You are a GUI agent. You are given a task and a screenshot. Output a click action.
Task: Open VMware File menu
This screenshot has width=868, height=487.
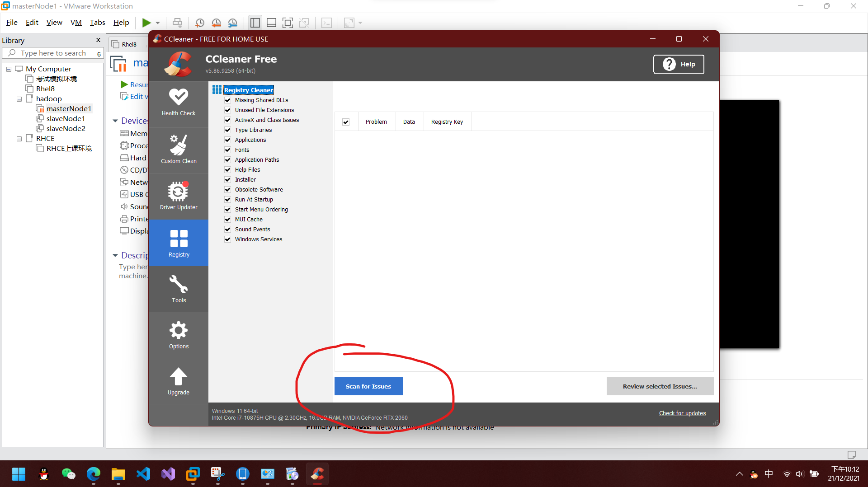12,22
